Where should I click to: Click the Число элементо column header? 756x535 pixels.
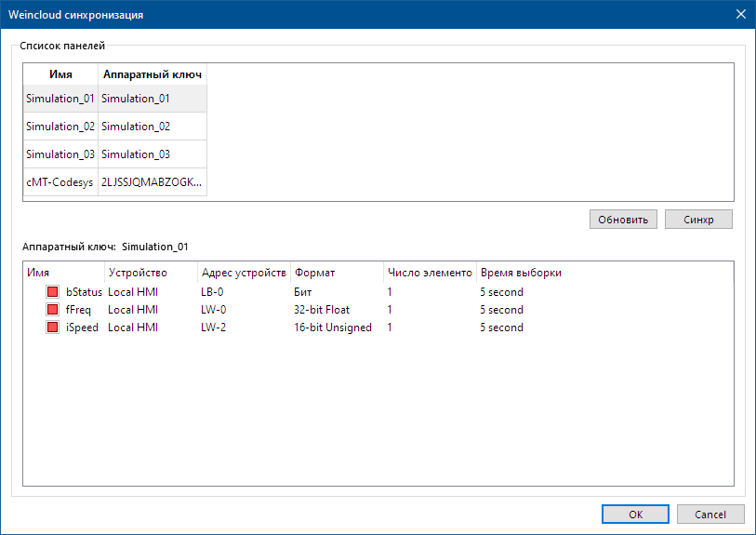pyautogui.click(x=430, y=273)
